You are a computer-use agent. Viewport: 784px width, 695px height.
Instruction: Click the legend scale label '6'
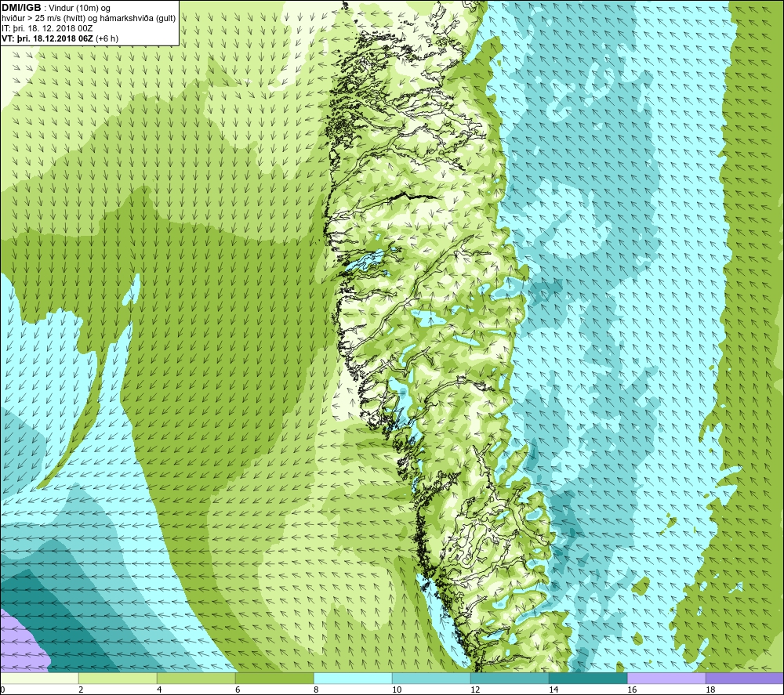click(238, 690)
